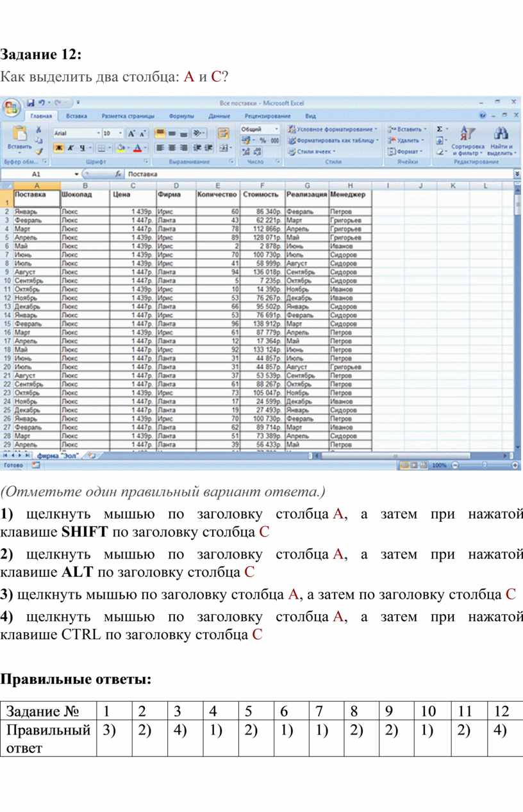Click the AutoSum sigma icon
The image size is (523, 812).
click(x=439, y=129)
